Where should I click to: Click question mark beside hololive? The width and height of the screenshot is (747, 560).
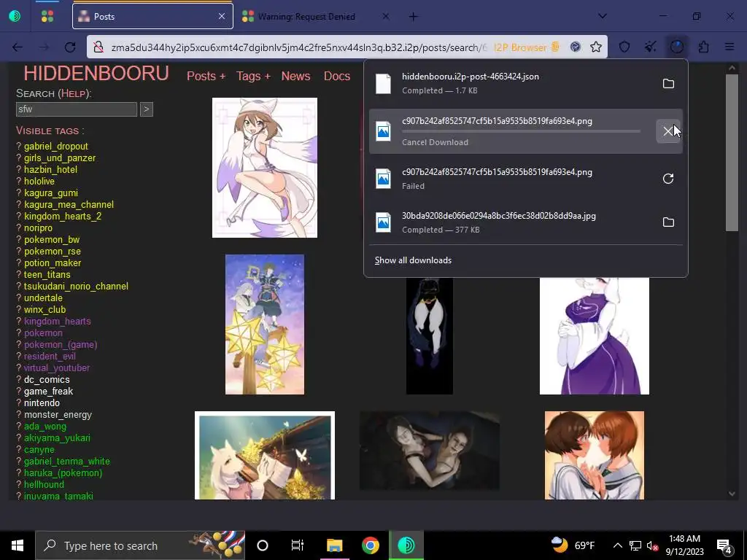19,181
